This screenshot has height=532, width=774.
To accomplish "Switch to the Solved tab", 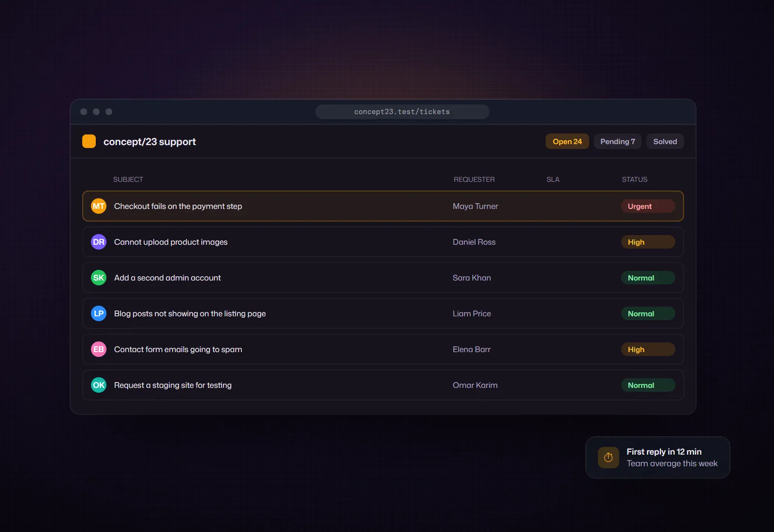I will pos(665,141).
